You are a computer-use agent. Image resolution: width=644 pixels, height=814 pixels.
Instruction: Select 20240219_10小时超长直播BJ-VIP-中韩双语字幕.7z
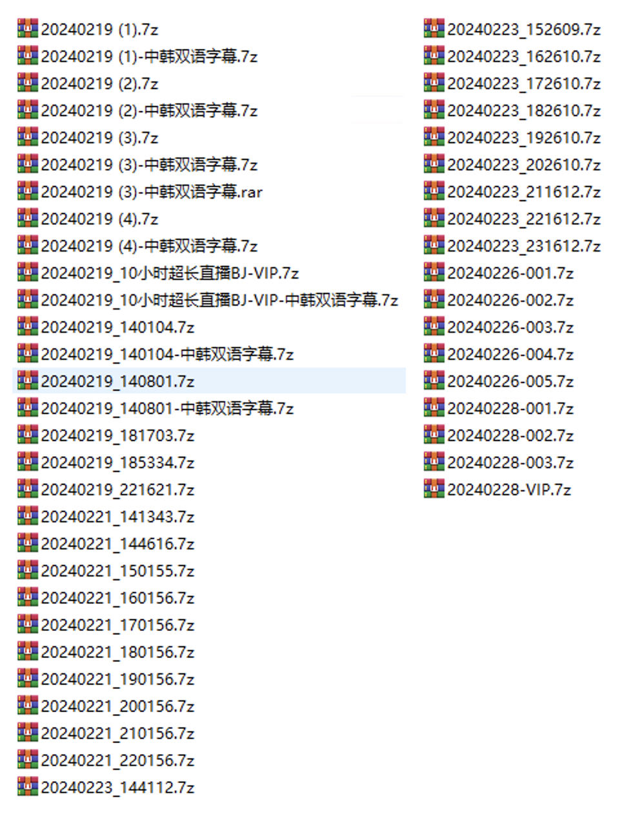pyautogui.click(x=219, y=301)
